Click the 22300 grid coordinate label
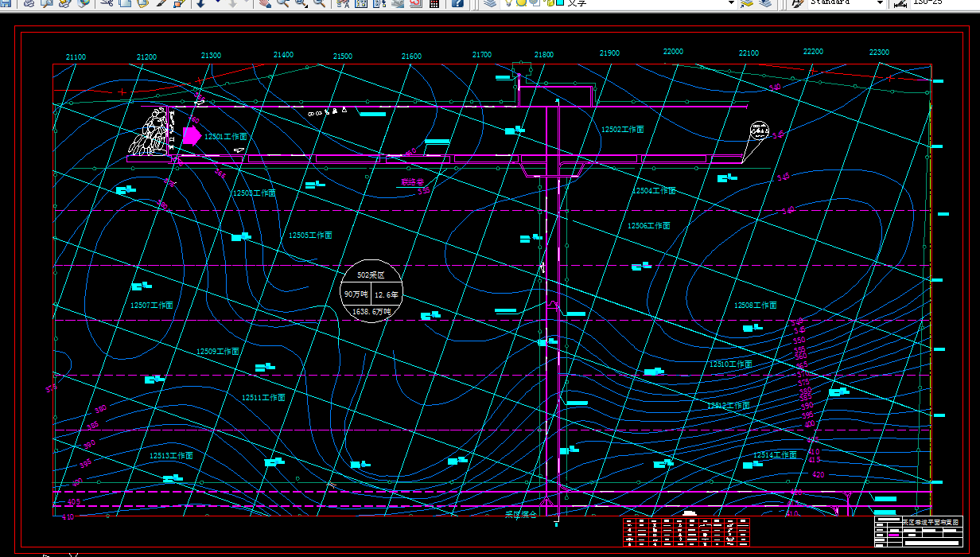 point(879,52)
